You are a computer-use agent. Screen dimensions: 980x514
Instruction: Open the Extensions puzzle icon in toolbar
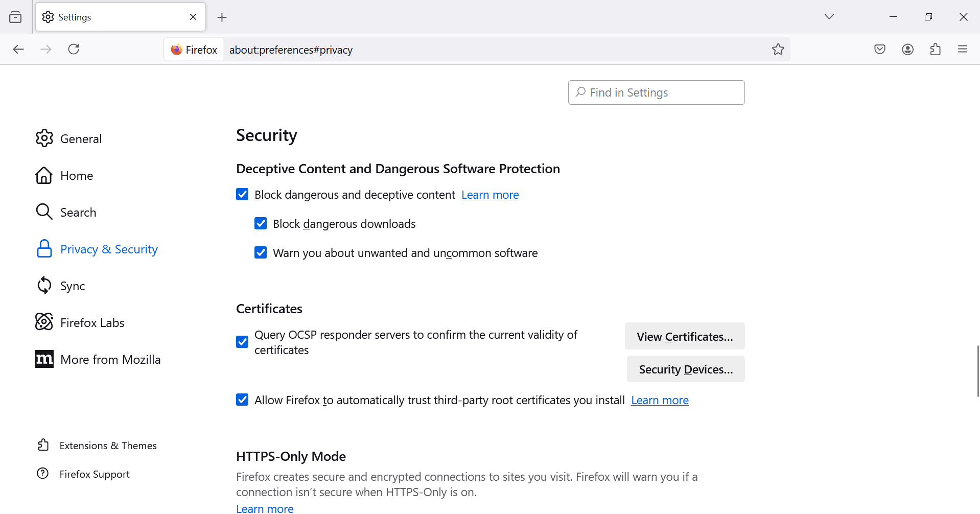[935, 49]
